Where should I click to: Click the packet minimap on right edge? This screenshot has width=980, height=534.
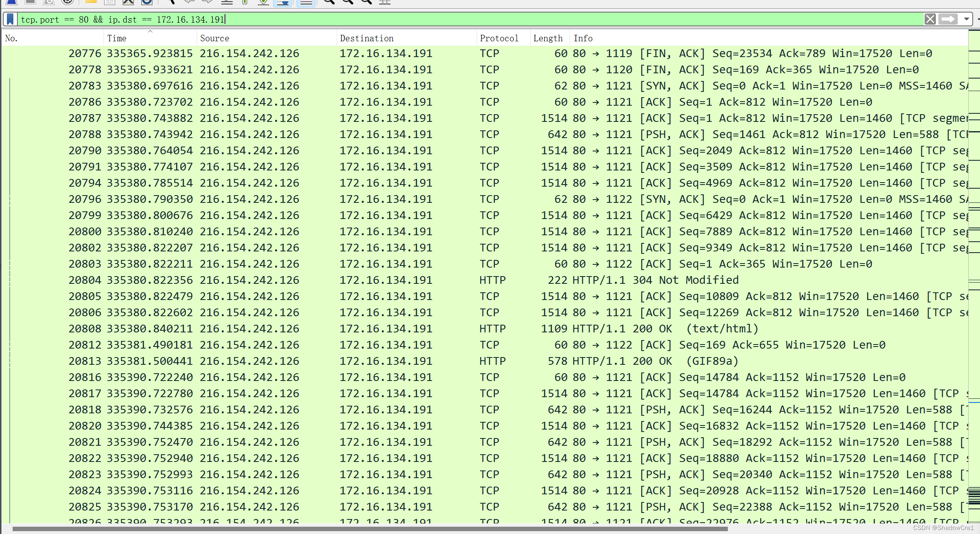pos(974,275)
